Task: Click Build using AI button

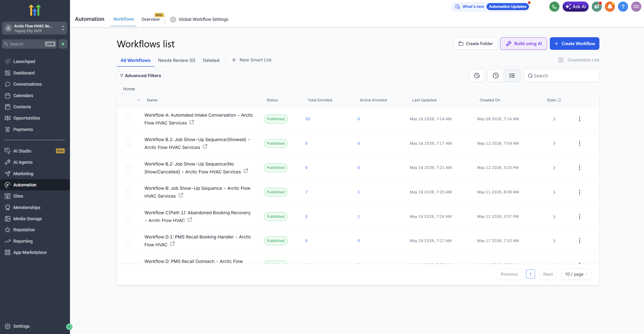Action: pyautogui.click(x=524, y=44)
